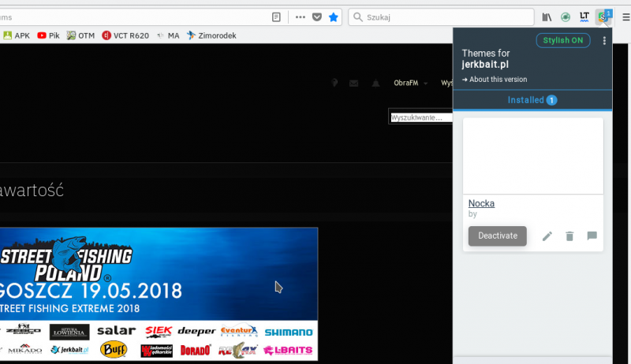Click the Stylish extension toolbar icon
631x364 pixels.
[603, 17]
